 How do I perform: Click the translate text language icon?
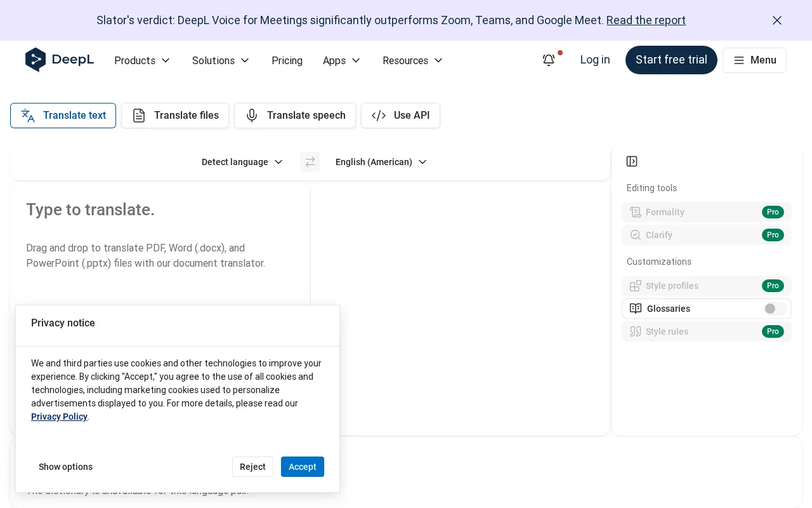[x=28, y=116]
